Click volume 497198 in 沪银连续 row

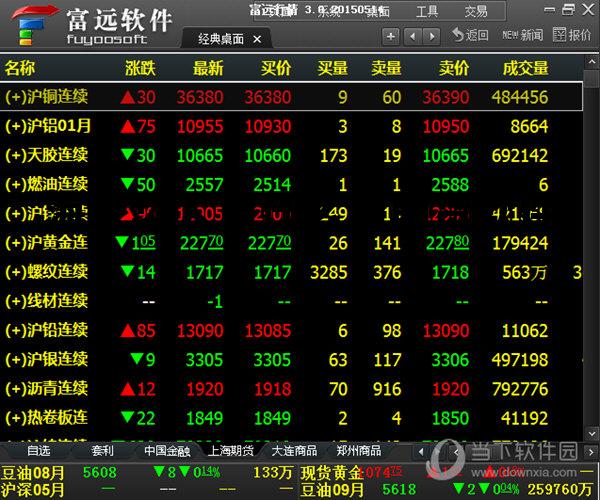[x=520, y=360]
